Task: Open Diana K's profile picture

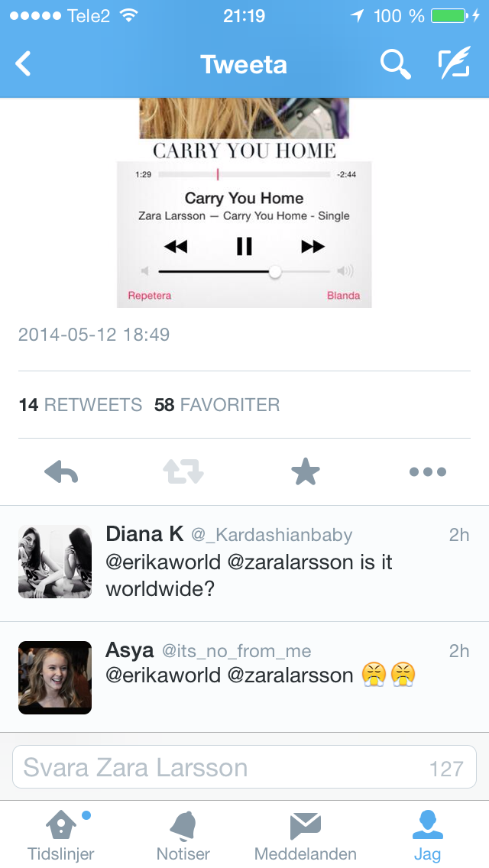Action: [55, 562]
